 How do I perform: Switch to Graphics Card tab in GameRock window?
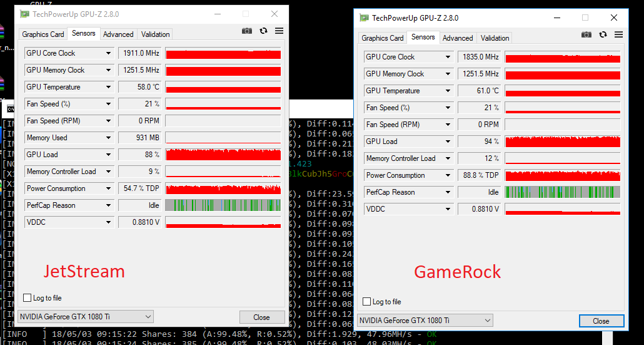(383, 38)
